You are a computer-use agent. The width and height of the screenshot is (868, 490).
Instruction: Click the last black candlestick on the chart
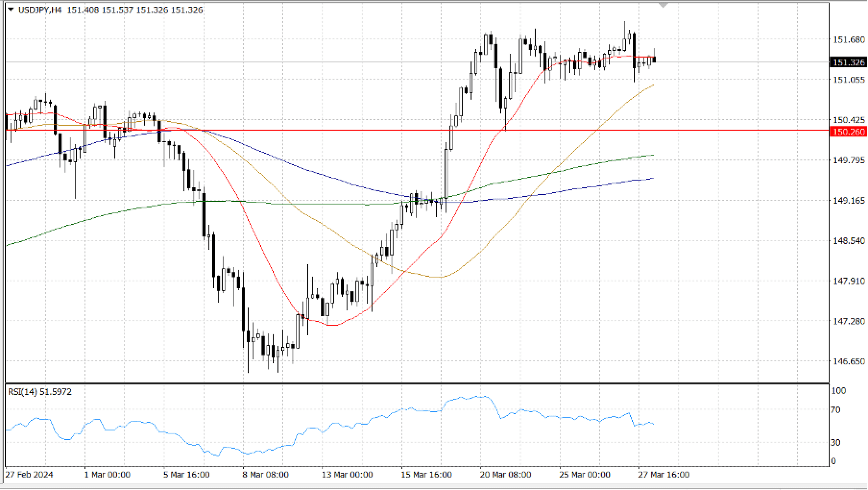point(654,60)
